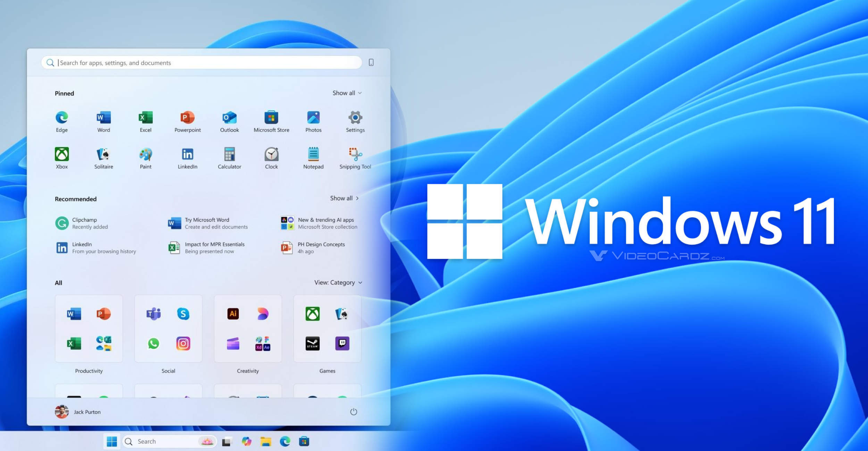This screenshot has width=868, height=451.
Task: Open the Adobe apps cluster in Creativity
Action: pos(263,343)
